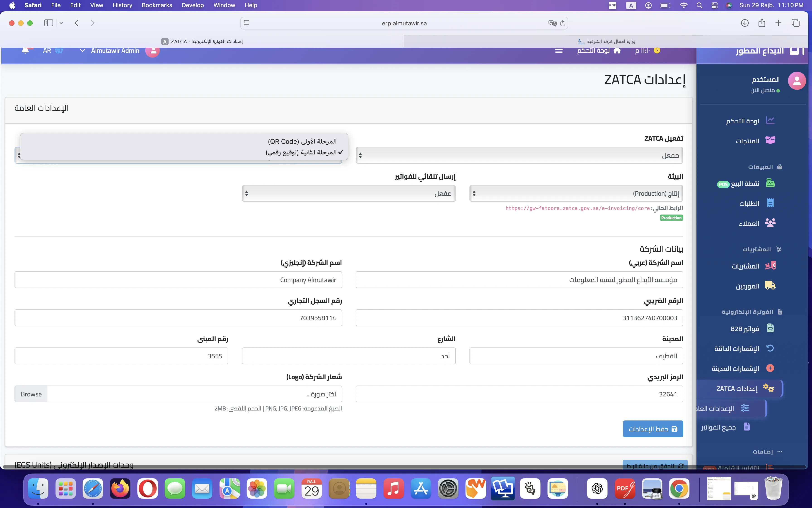Open تفعيل ZATCA dropdown showing مفعل
The height and width of the screenshot is (508, 812).
[x=520, y=155]
